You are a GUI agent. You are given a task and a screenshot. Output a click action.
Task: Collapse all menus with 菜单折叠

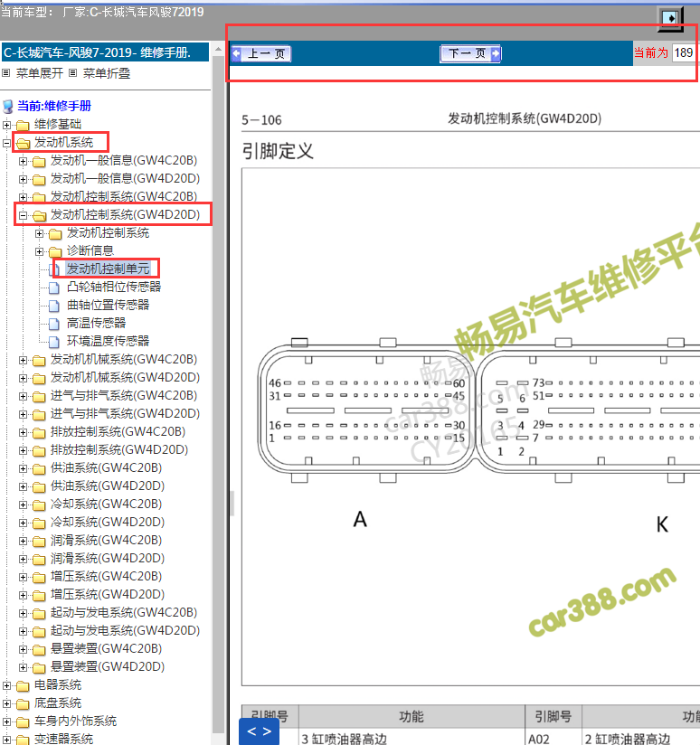pos(107,73)
